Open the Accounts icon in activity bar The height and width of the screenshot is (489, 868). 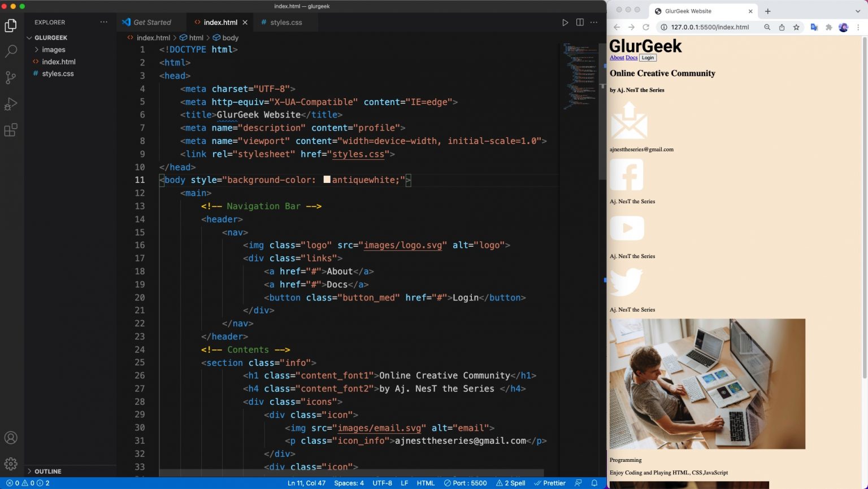pos(11,438)
